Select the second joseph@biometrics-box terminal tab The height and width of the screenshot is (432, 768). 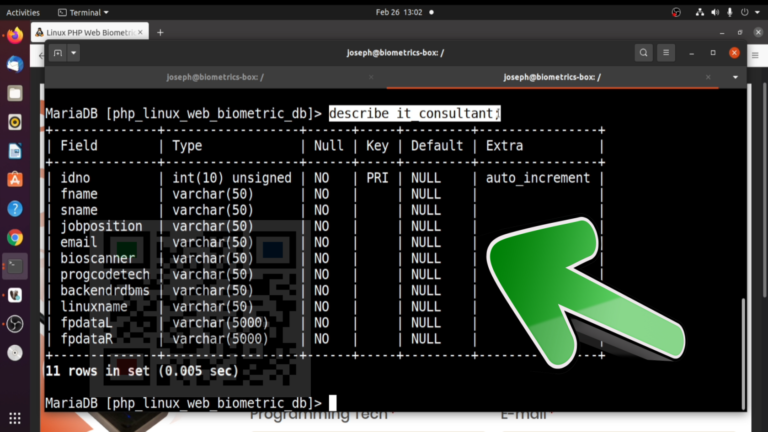click(550, 77)
